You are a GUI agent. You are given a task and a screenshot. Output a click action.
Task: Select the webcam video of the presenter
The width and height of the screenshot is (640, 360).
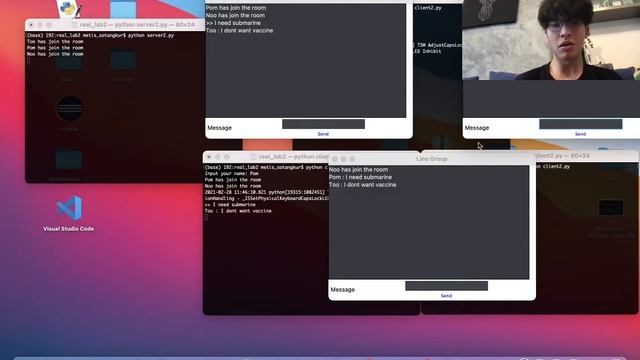coord(551,40)
